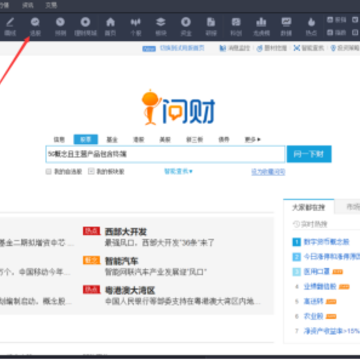The width and height of the screenshot is (360, 360).
Task: Open the 首页 home icon in toolbar
Action: (110, 27)
